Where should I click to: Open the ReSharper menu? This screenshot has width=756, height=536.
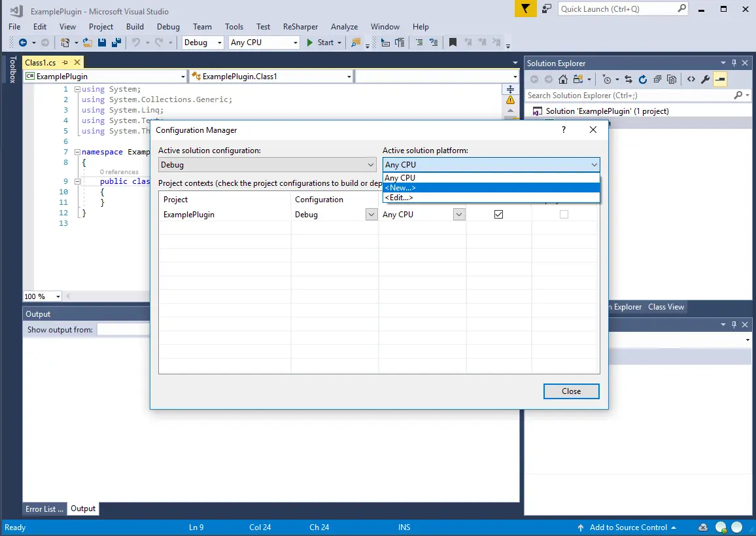click(x=300, y=27)
